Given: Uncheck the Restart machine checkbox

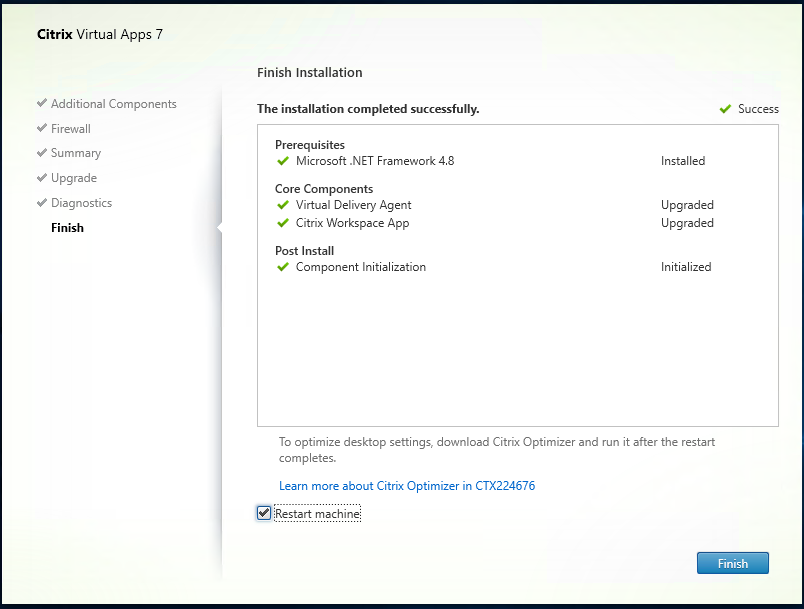Looking at the screenshot, I should pos(264,513).
